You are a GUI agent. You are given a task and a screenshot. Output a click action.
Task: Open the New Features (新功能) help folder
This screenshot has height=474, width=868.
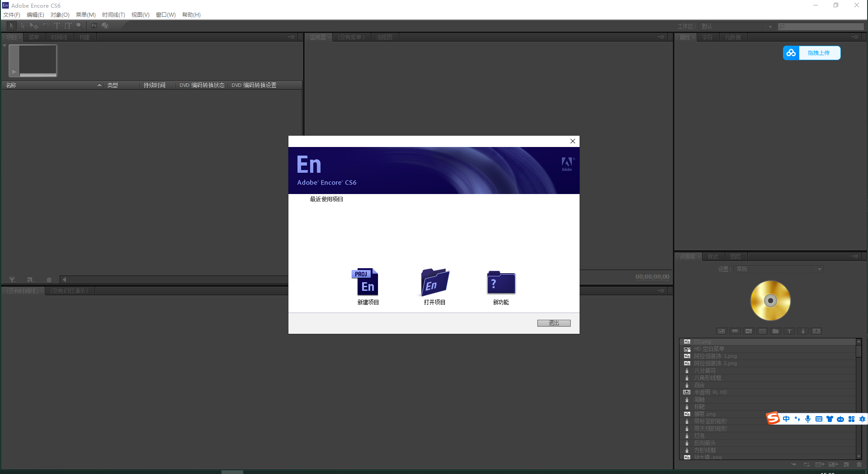(501, 283)
